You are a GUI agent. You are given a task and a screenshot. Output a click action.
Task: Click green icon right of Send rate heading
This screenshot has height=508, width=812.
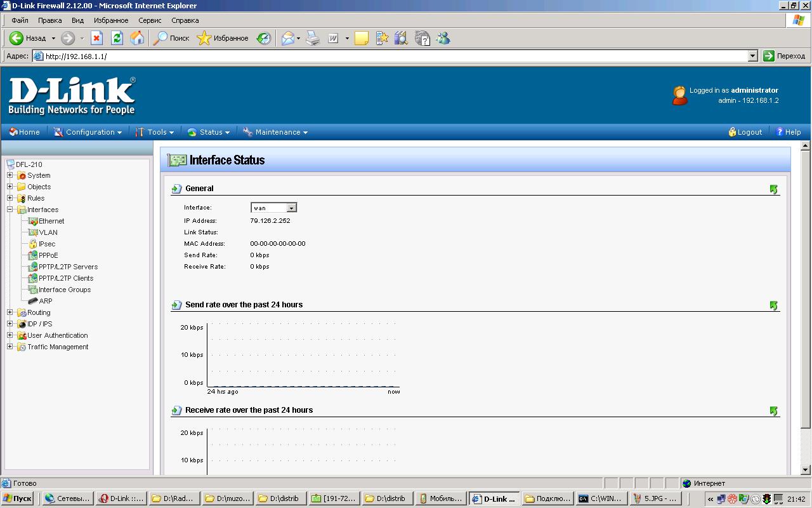(773, 305)
